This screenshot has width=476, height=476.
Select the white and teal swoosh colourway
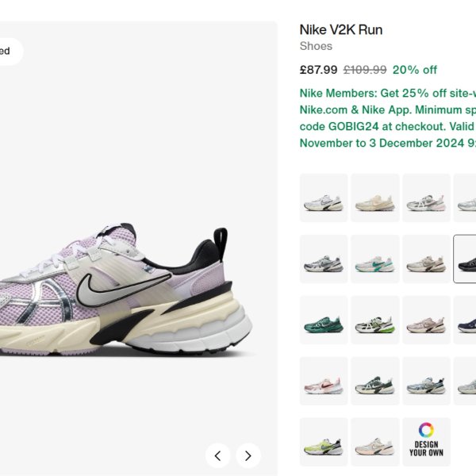tap(375, 259)
